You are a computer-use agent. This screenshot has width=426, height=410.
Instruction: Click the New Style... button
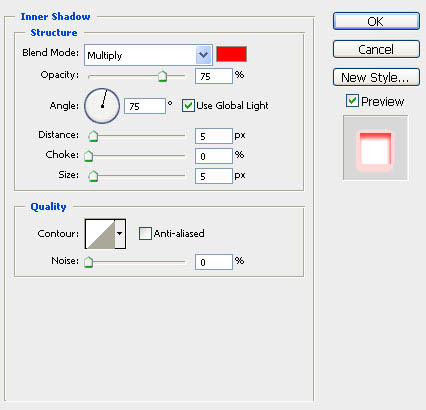click(x=376, y=77)
